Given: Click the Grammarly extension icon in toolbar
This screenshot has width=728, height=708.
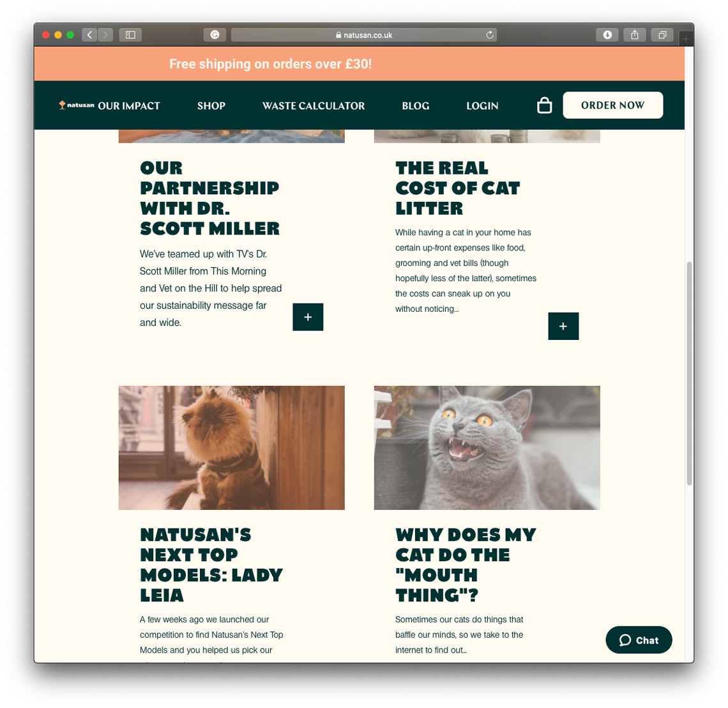Looking at the screenshot, I should click(x=215, y=35).
